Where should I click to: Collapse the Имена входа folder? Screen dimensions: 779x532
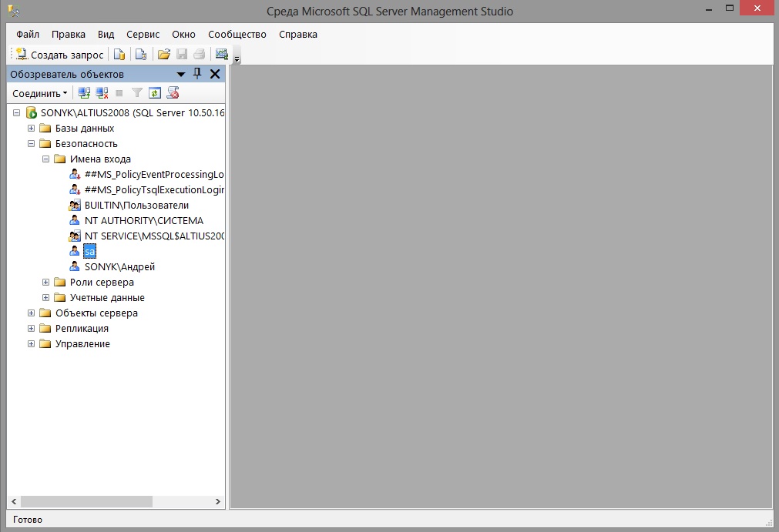pyautogui.click(x=45, y=159)
